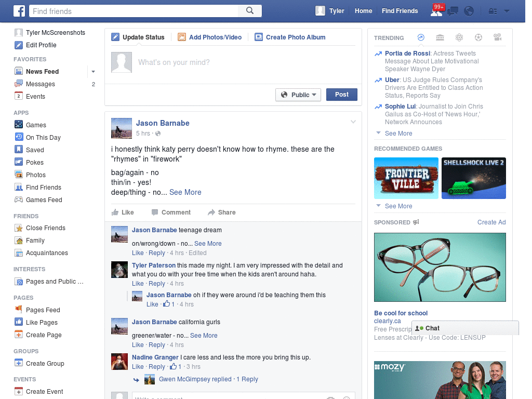Viewport: 532px width, 399px height.
Task: Go to Home in top navigation
Action: click(363, 11)
